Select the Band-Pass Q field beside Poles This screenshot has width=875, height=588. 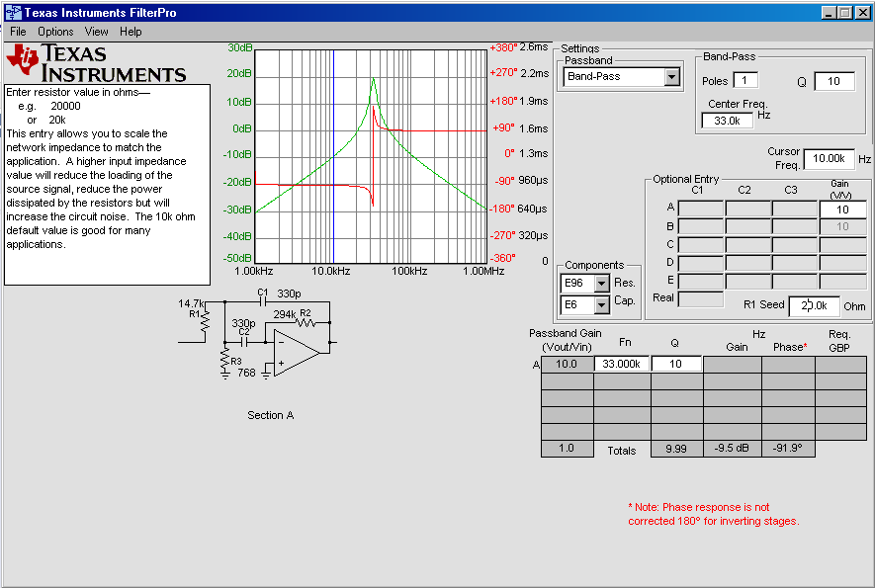(834, 81)
